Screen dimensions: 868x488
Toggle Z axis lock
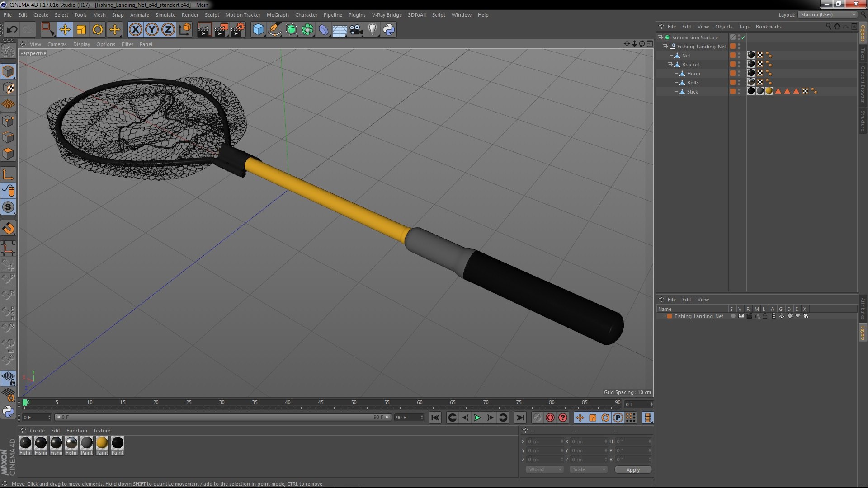click(x=168, y=30)
